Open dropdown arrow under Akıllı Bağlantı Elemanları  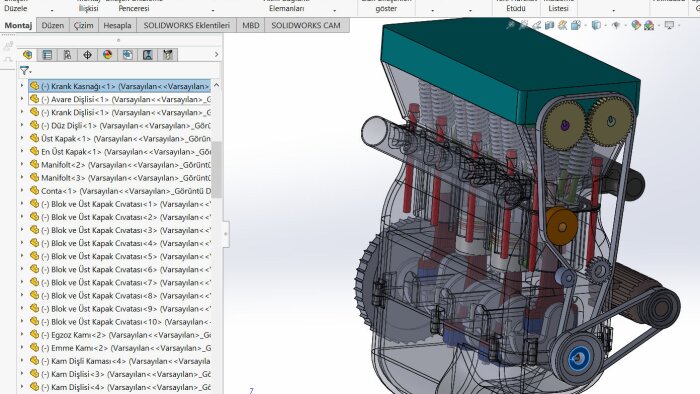tap(334, 10)
